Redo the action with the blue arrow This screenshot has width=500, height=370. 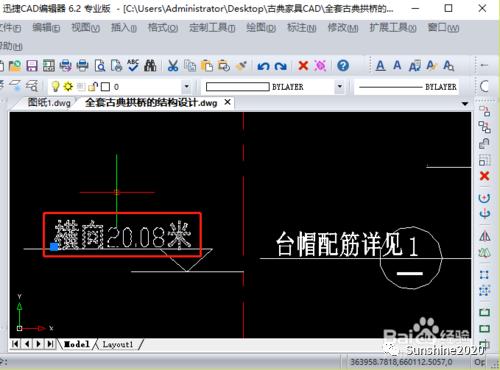(x=280, y=66)
